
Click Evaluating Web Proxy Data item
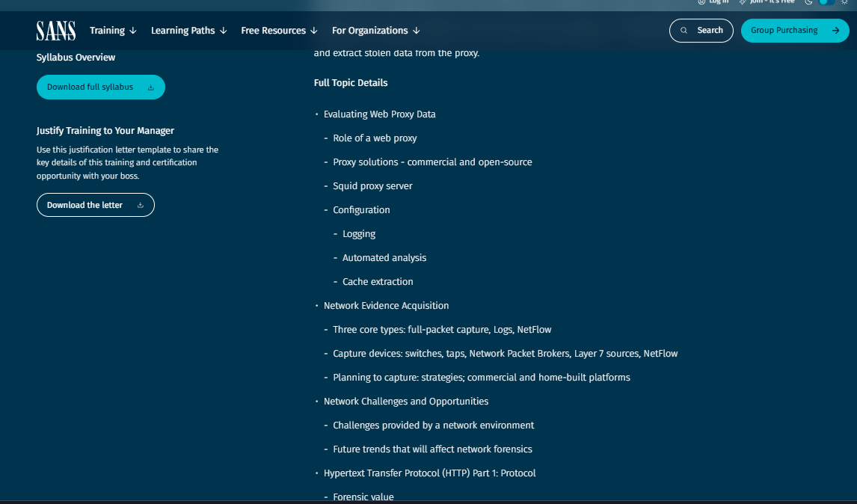click(379, 114)
